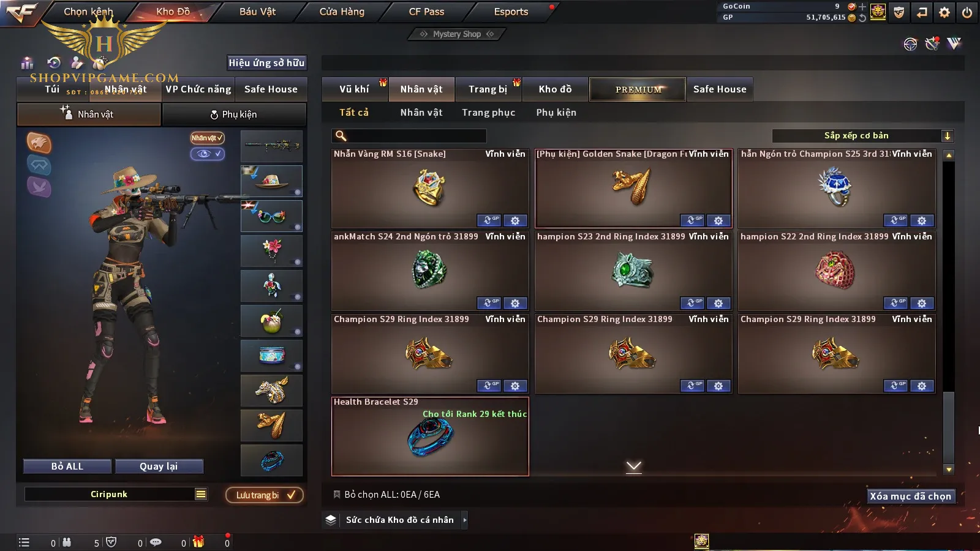Toggle the Nhân vật checkbox above preview
This screenshot has width=980, height=551.
(207, 138)
